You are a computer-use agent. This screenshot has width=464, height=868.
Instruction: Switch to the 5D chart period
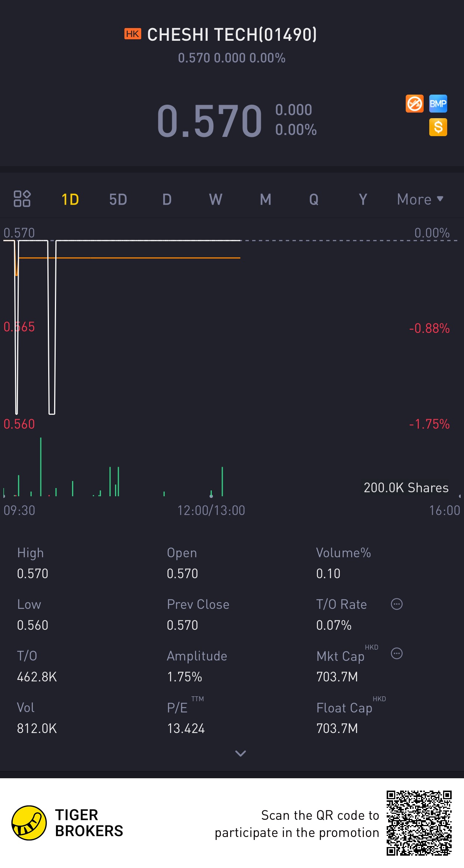(118, 199)
